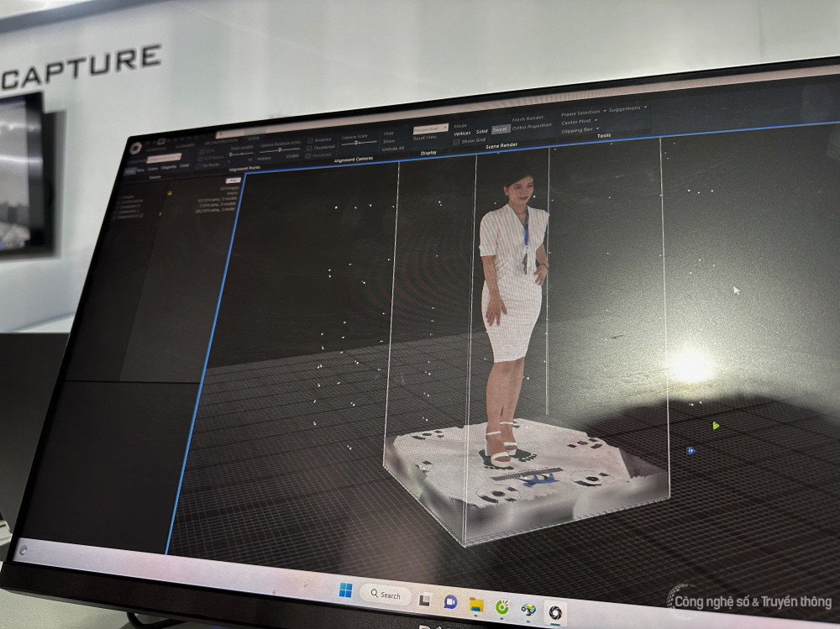Click Unhide All in Alignment Cameras
This screenshot has width=840, height=629.
coord(392,149)
